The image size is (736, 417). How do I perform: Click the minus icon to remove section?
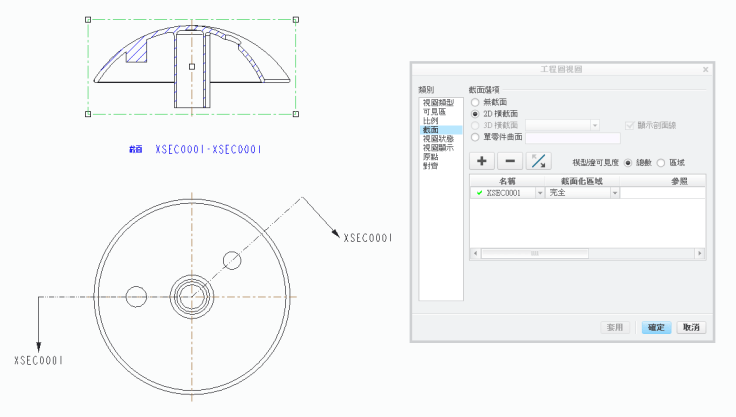(510, 161)
